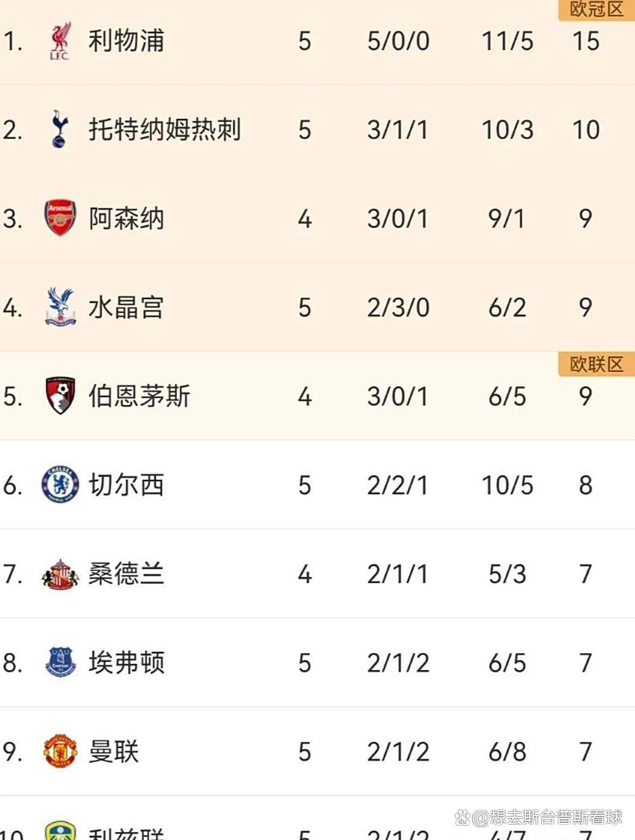Select the 水晶宫 team name

[126, 308]
